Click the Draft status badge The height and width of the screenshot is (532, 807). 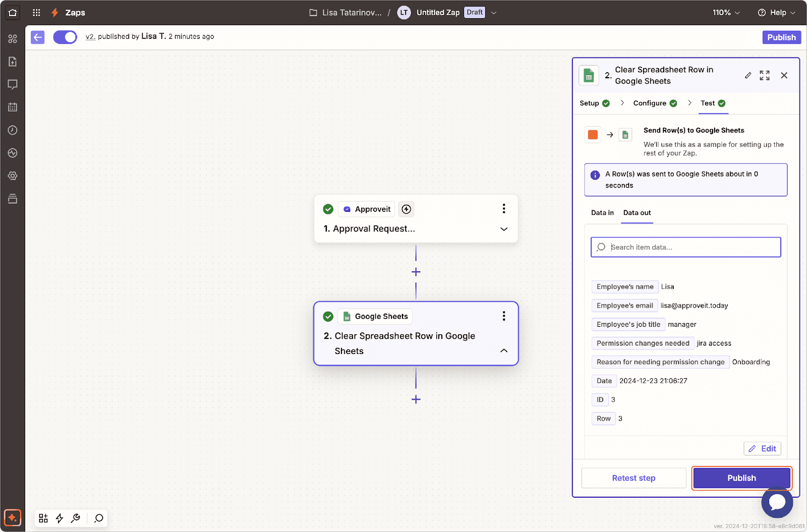(x=475, y=13)
